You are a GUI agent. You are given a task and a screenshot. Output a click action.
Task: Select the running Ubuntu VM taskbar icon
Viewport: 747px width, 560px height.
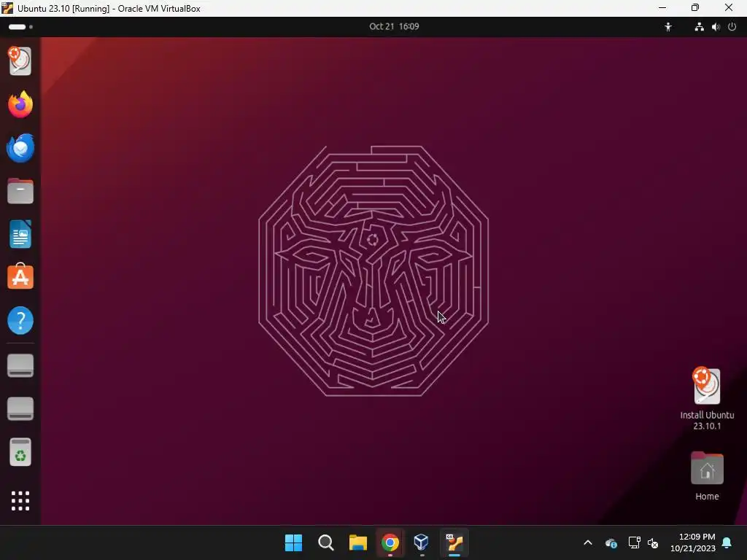(454, 542)
